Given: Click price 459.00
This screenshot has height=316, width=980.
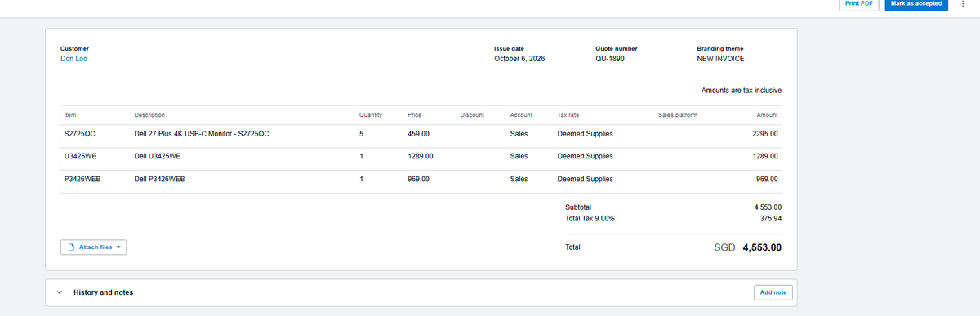Looking at the screenshot, I should 418,133.
